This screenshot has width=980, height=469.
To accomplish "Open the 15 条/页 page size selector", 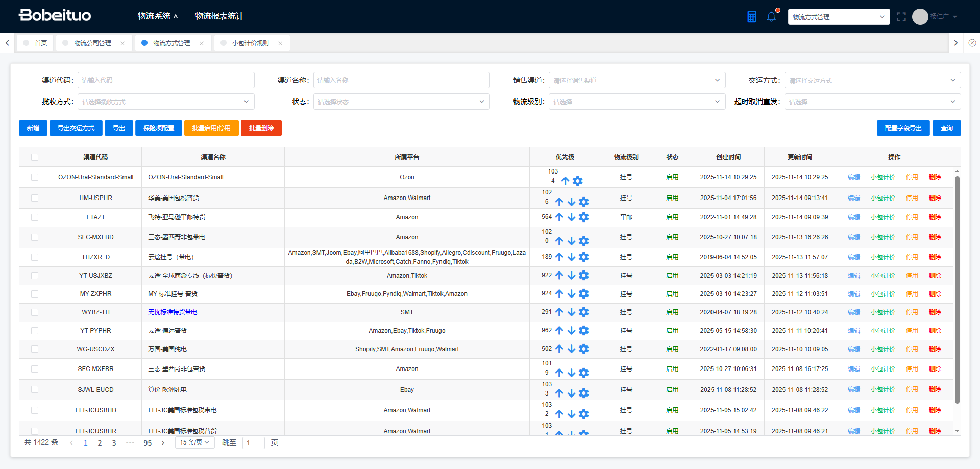I will pyautogui.click(x=194, y=442).
